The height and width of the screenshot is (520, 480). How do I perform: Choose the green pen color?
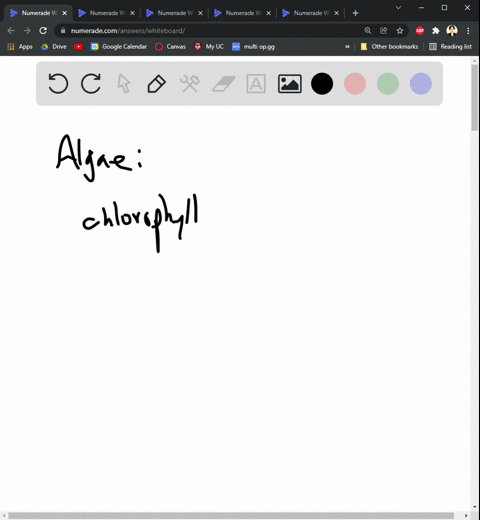point(388,84)
